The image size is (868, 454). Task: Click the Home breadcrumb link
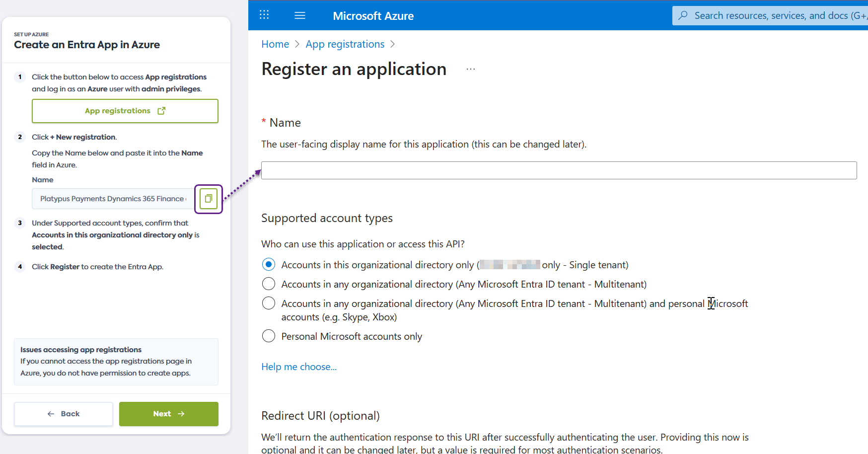[x=275, y=44]
